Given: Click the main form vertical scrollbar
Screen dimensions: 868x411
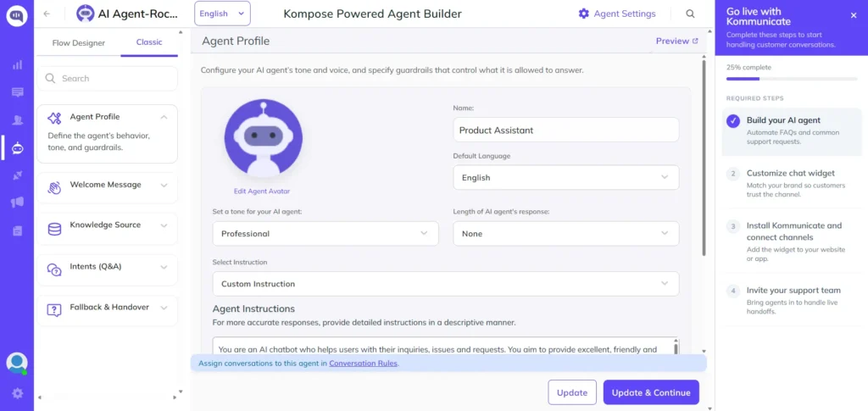Looking at the screenshot, I should [704, 158].
